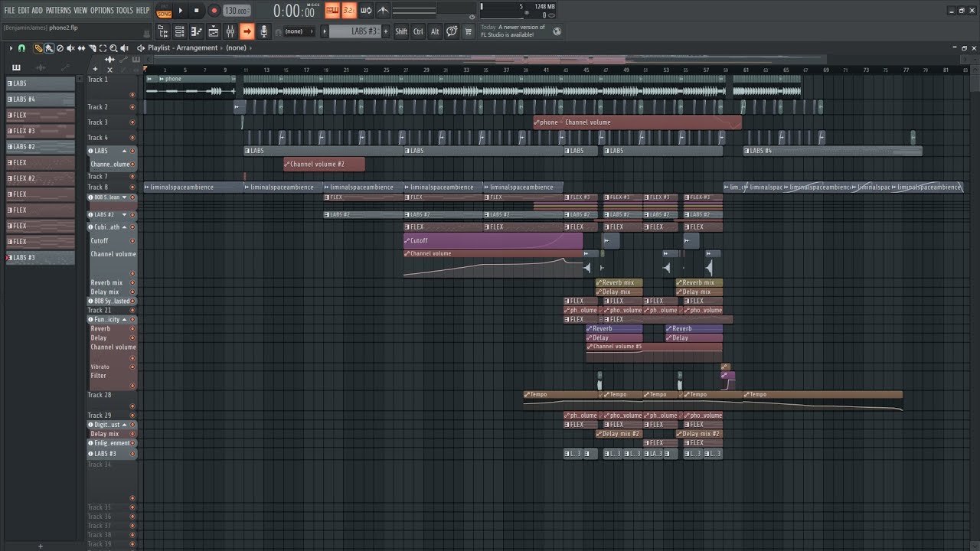980x551 pixels.
Task: Collapse the Fun..icity track group
Action: 124,319
